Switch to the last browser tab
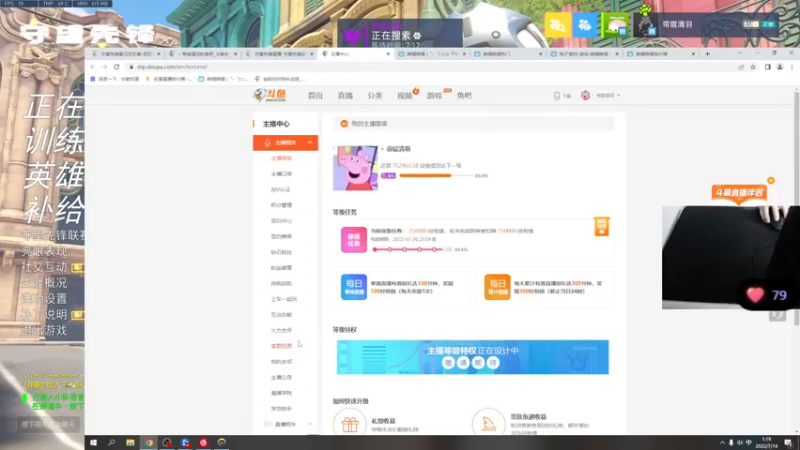Screen dimensions: 800x450 (x=661, y=54)
